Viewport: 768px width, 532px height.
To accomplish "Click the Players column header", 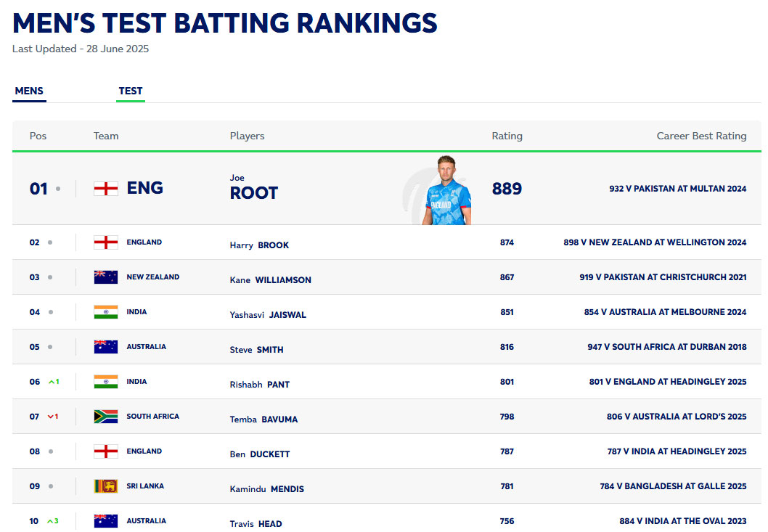I will point(247,136).
